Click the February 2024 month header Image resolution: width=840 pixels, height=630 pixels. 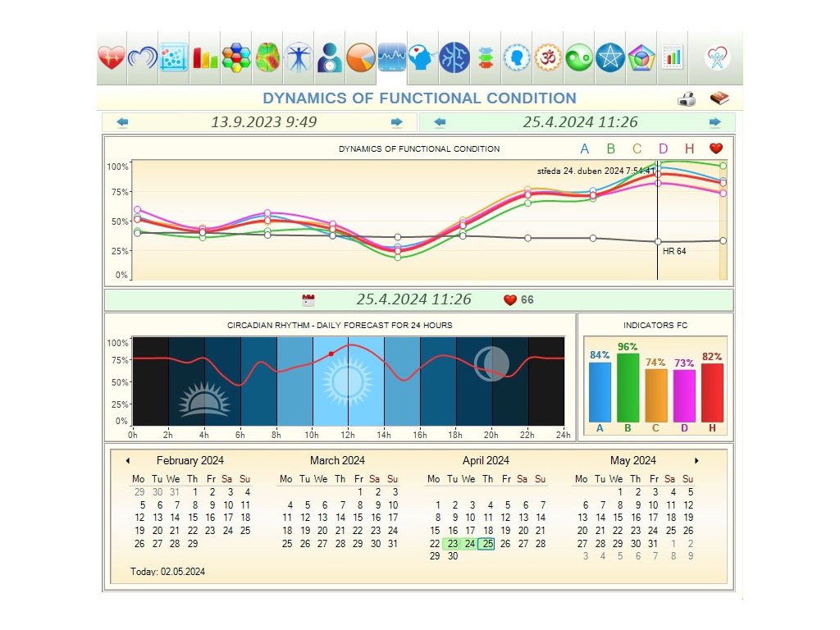[x=190, y=460]
